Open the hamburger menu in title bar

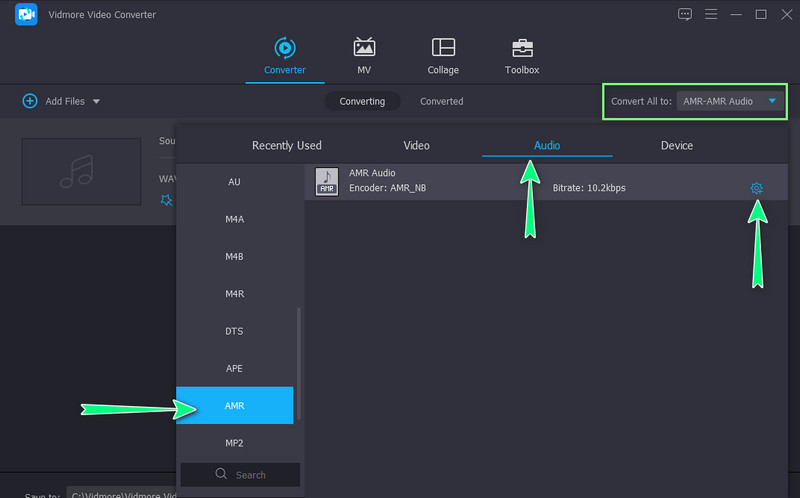point(711,14)
